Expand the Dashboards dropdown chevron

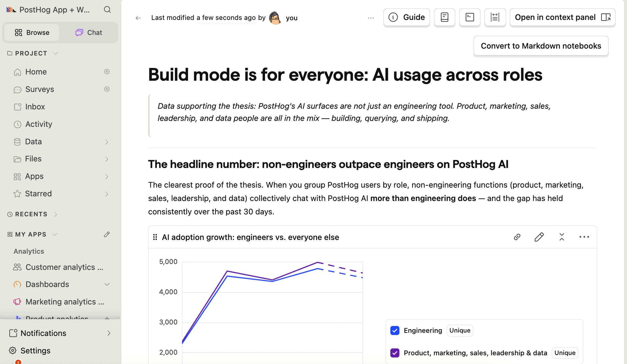[x=107, y=284]
